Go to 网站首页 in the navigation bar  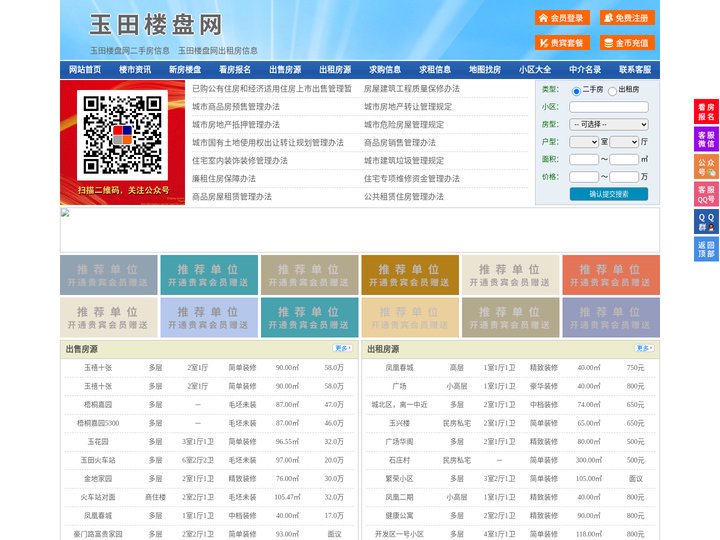pos(85,70)
